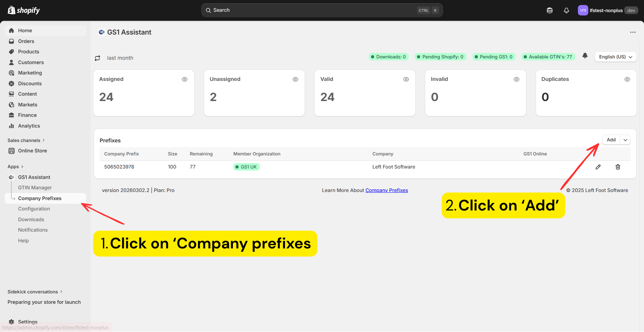Click Left Foot Software company cell
The image size is (644, 332).
[x=394, y=167]
